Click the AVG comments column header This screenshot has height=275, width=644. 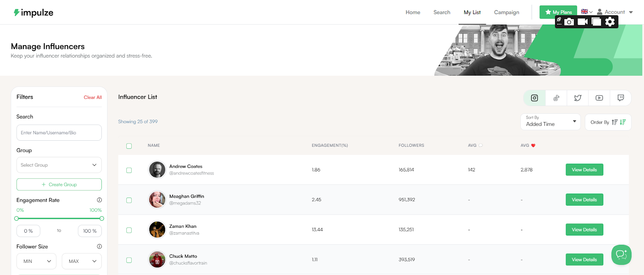click(x=475, y=146)
